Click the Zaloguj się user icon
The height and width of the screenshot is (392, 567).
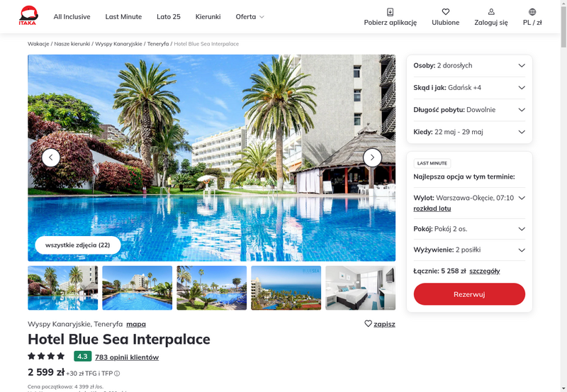coord(491,12)
